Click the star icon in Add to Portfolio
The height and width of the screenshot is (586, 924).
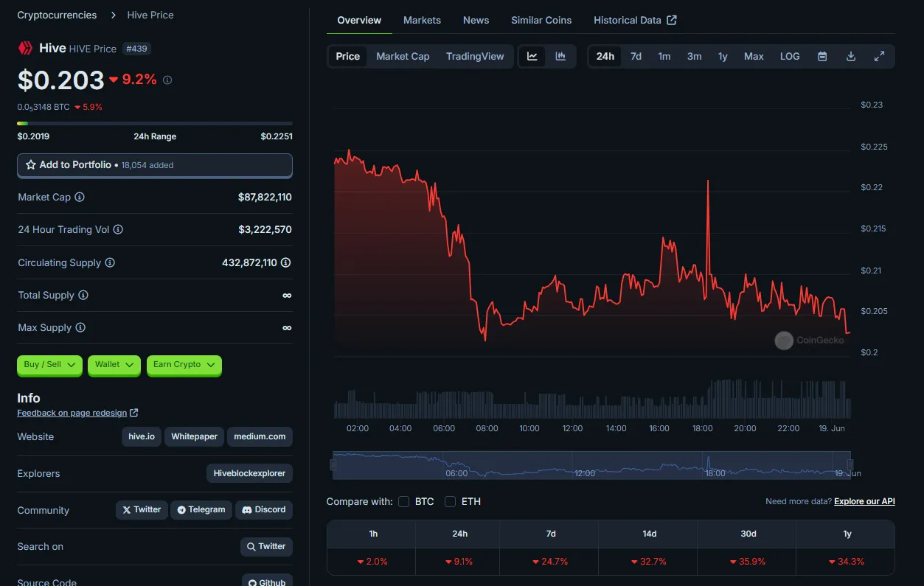[x=31, y=165]
